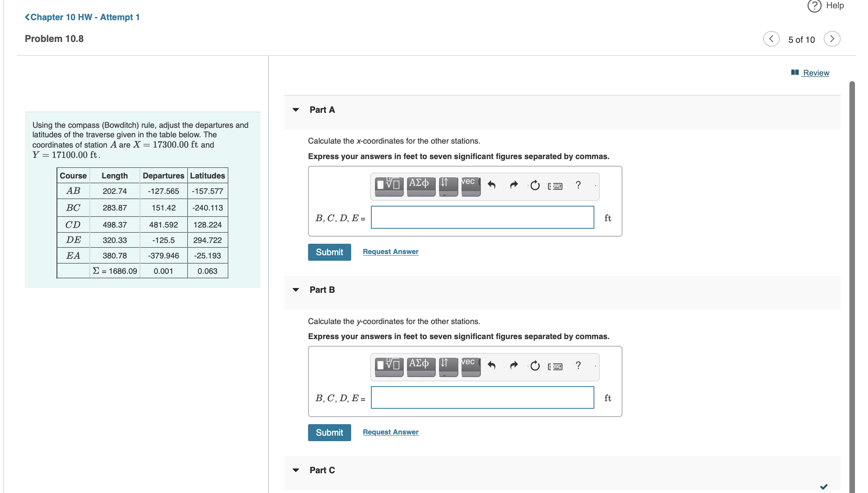Click Request Answer under Part B
Screen dimensions: 868x493
click(x=390, y=432)
